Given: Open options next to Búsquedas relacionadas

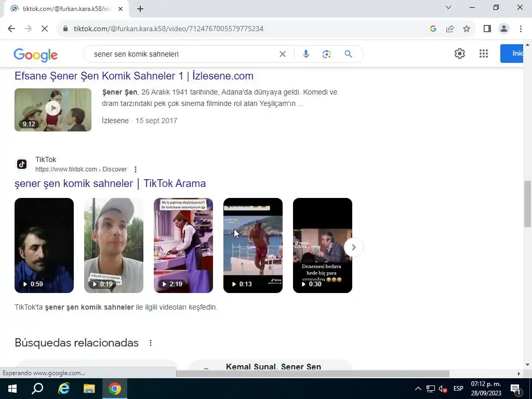Looking at the screenshot, I should point(150,343).
